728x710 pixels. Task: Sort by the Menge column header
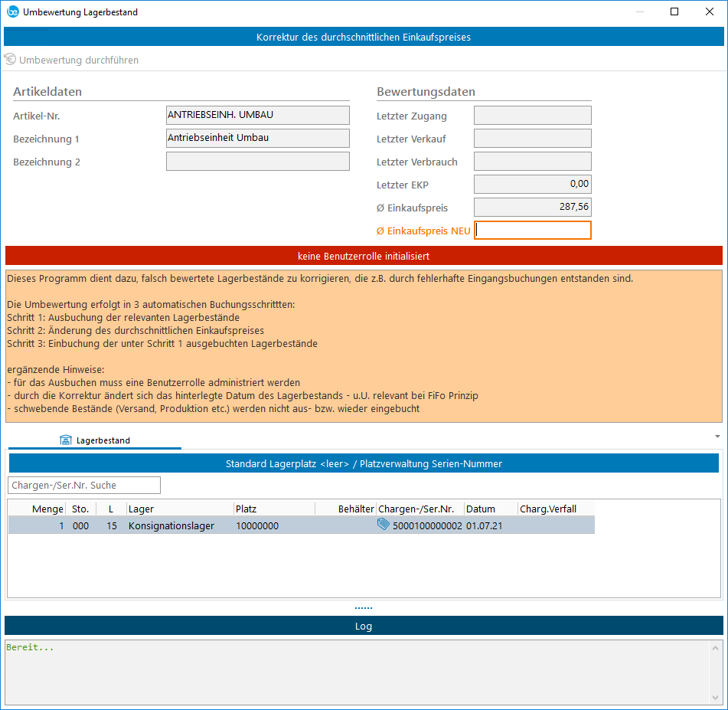coord(47,509)
